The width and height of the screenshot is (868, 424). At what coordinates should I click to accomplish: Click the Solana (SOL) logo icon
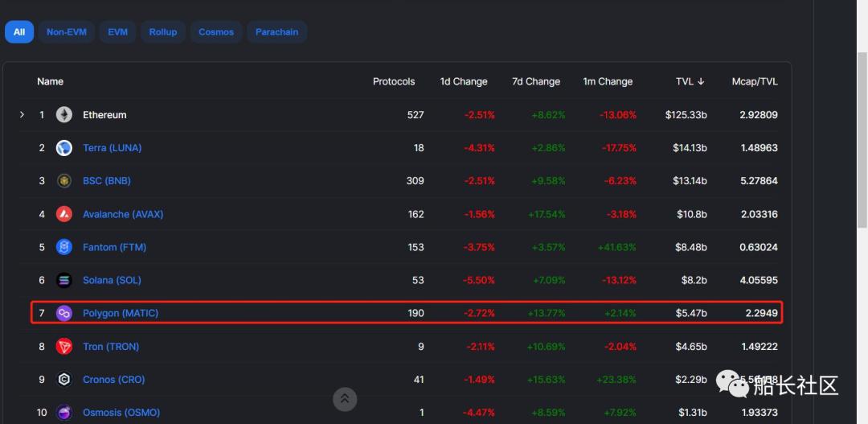click(x=64, y=281)
